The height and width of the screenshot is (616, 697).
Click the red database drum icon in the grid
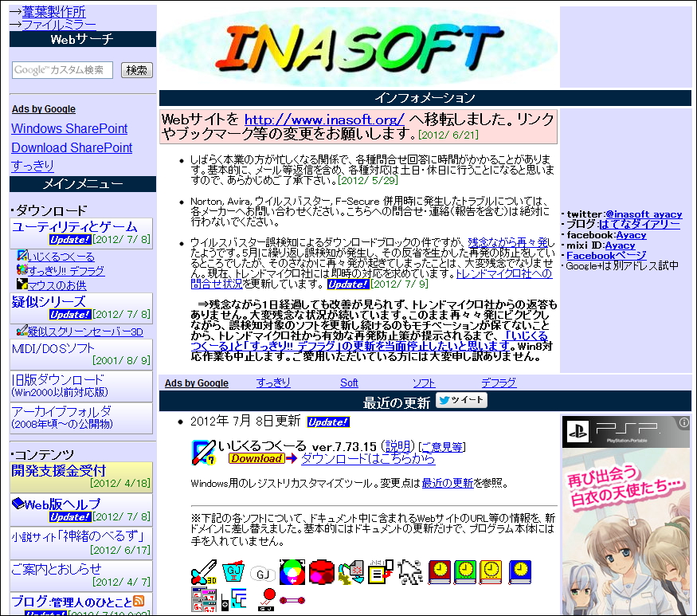tap(320, 572)
